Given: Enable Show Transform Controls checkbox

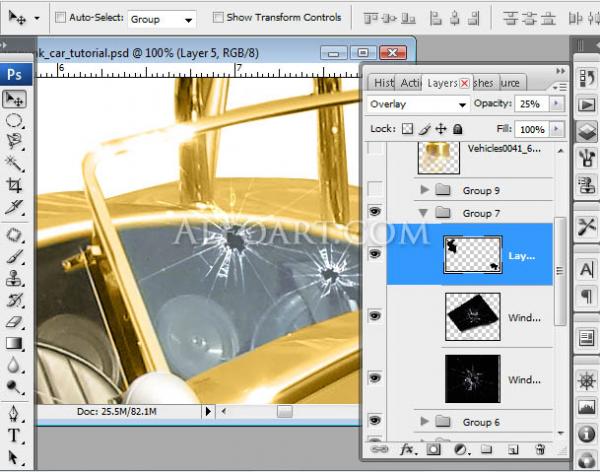Looking at the screenshot, I should tap(217, 17).
